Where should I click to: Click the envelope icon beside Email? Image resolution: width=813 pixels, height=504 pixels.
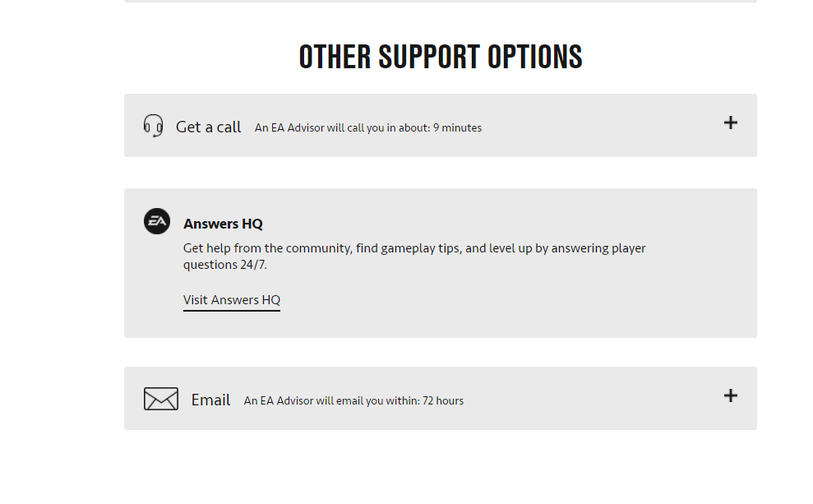(161, 399)
